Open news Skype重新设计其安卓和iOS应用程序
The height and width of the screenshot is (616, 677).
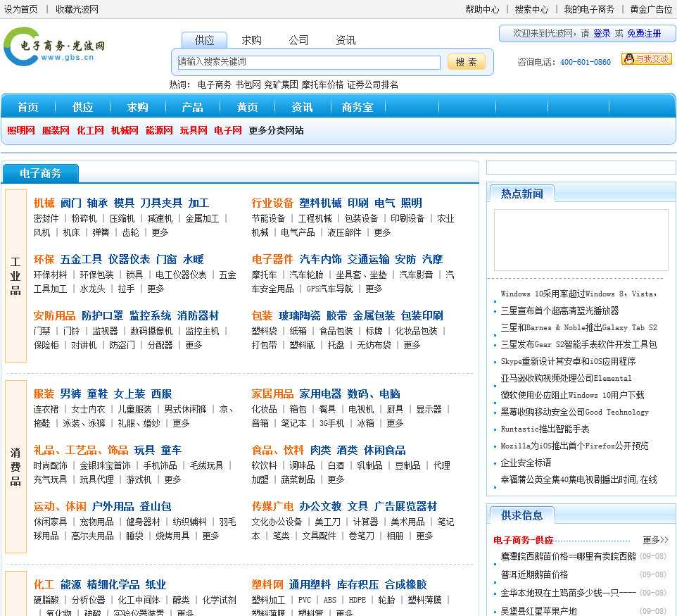pyautogui.click(x=568, y=361)
